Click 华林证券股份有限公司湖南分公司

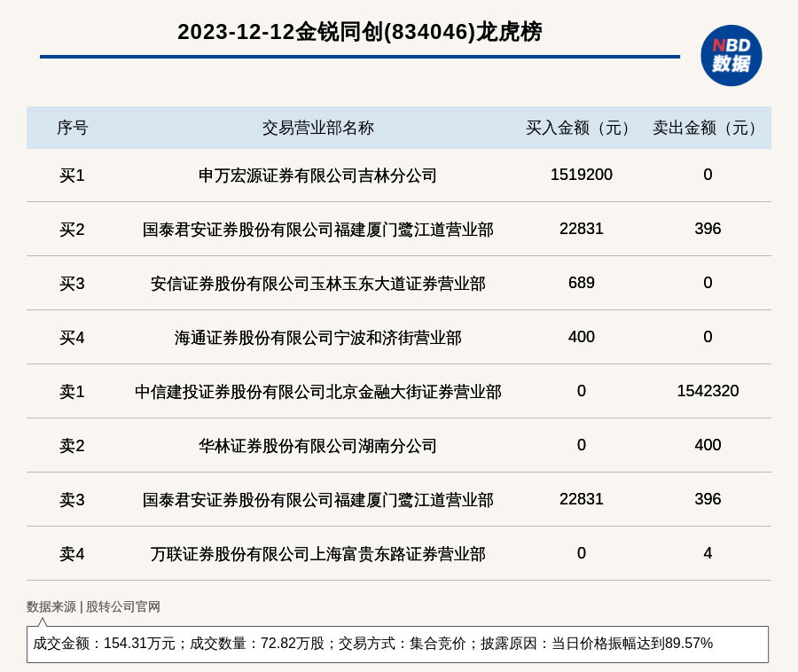[x=318, y=446]
